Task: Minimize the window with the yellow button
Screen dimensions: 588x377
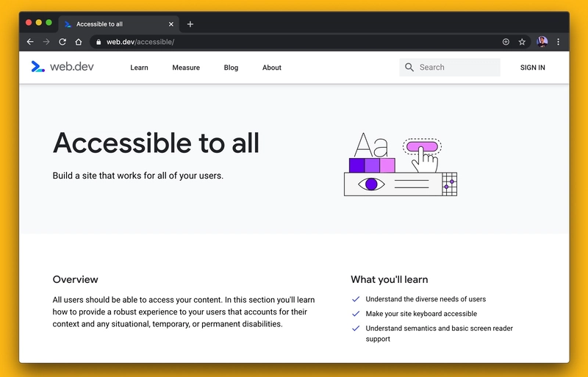Action: click(x=39, y=23)
